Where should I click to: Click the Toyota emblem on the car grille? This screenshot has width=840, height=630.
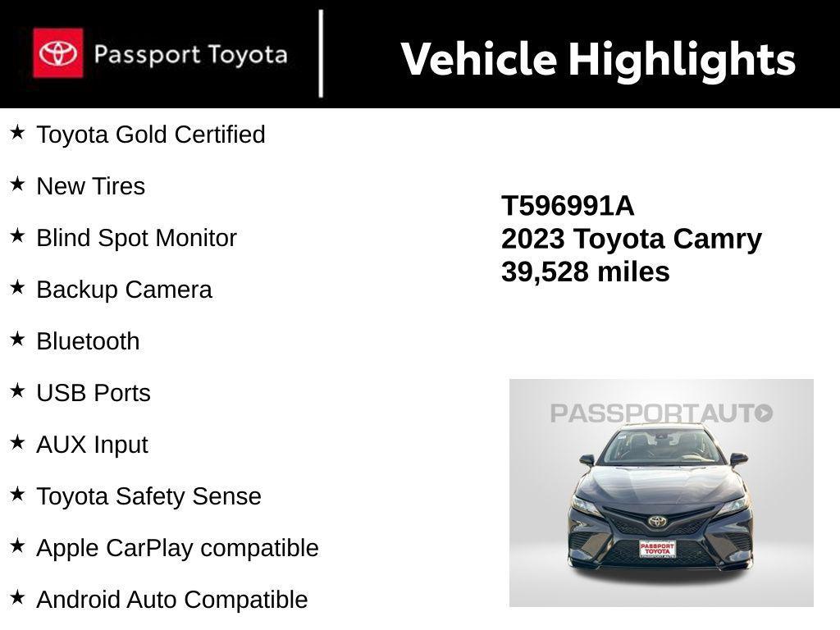tap(657, 521)
